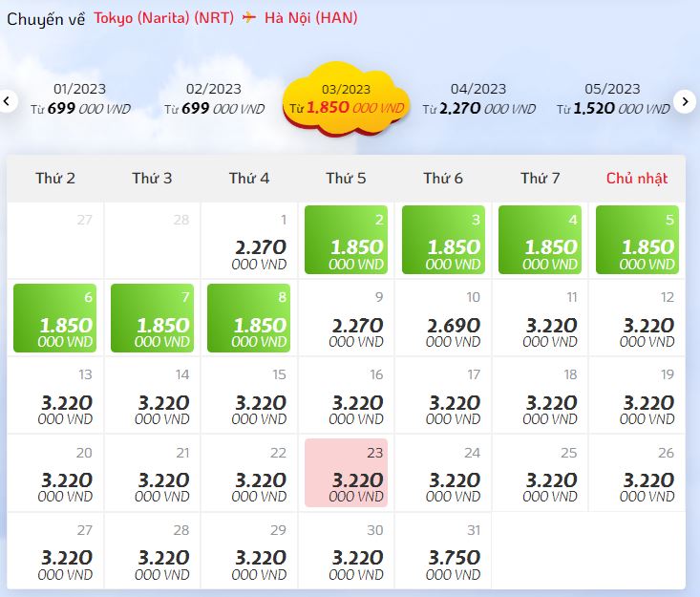Choose March 19 fare 3.220

click(x=637, y=395)
